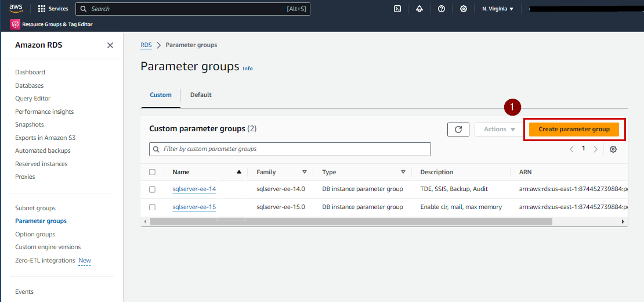Open the N. Virginia region selector

point(498,9)
